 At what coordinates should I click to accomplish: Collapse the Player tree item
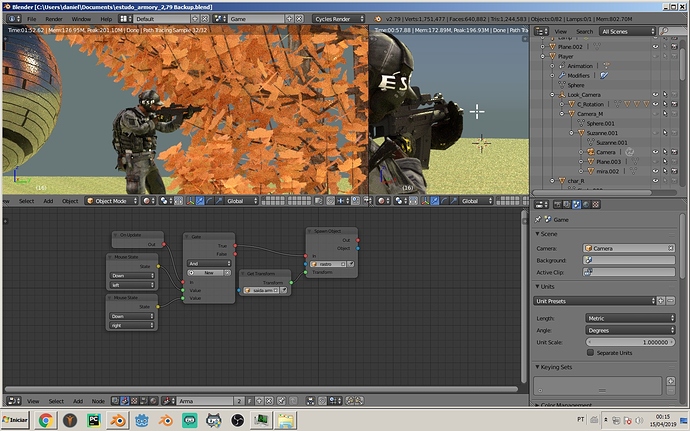(x=543, y=56)
